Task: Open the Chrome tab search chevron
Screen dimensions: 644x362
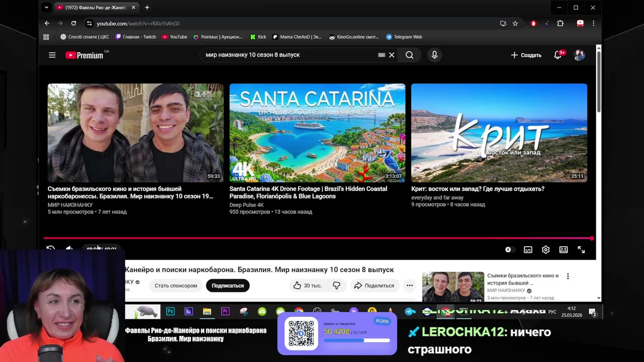Action: pos(46,8)
